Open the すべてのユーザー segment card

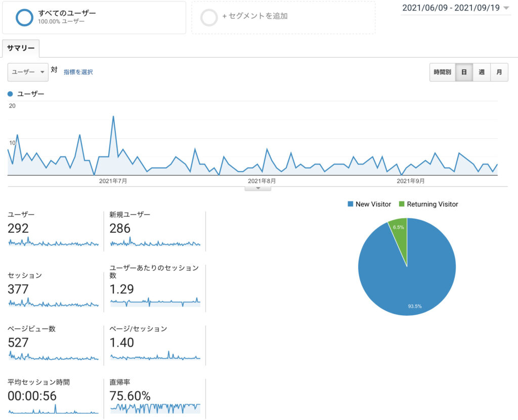tap(94, 18)
